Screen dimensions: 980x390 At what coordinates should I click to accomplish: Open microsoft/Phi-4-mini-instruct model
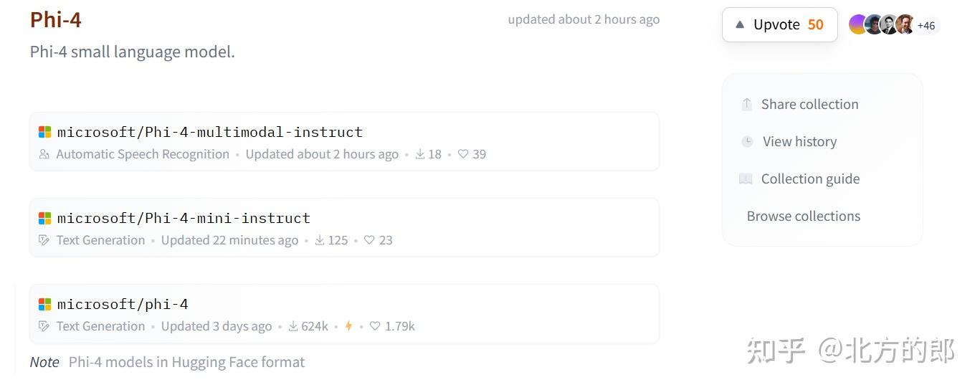(184, 219)
